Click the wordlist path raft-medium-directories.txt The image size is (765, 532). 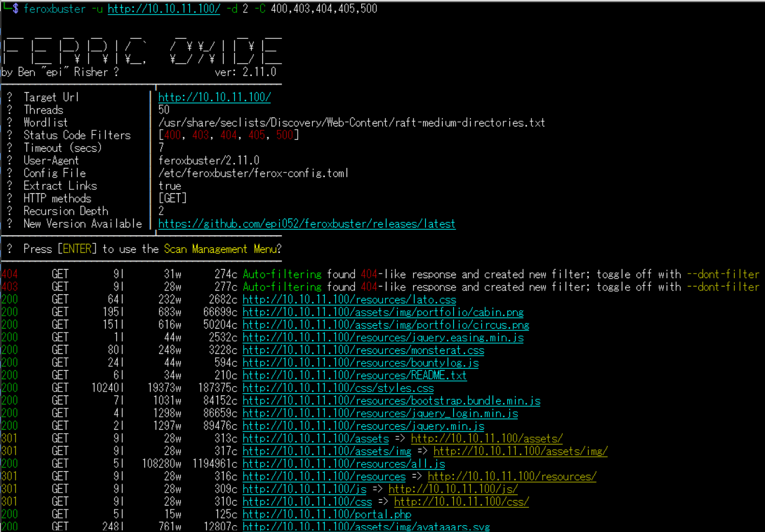pos(352,122)
